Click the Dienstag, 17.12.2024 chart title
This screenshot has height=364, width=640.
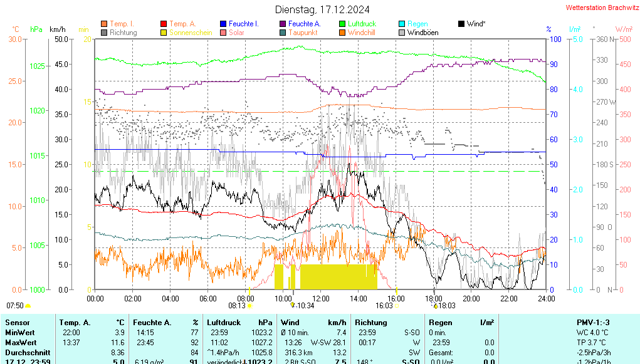tap(322, 9)
